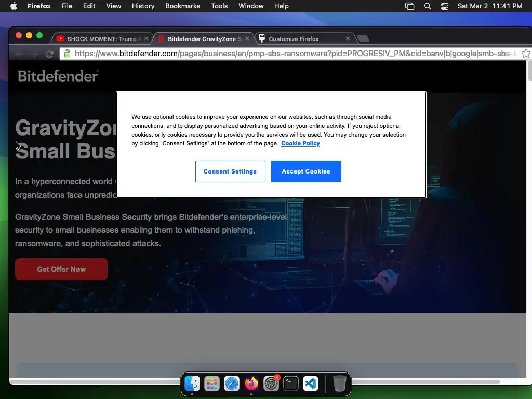Click the Stage Manager windows icon in menu bar
Screen dimensions: 532x399
(x=409, y=6)
